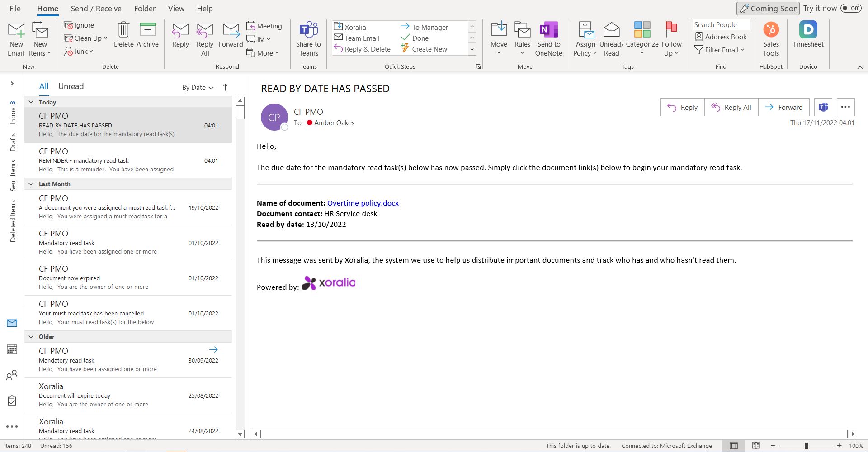The image size is (868, 452).
Task: Click Teams icon in reading pane
Action: 823,107
